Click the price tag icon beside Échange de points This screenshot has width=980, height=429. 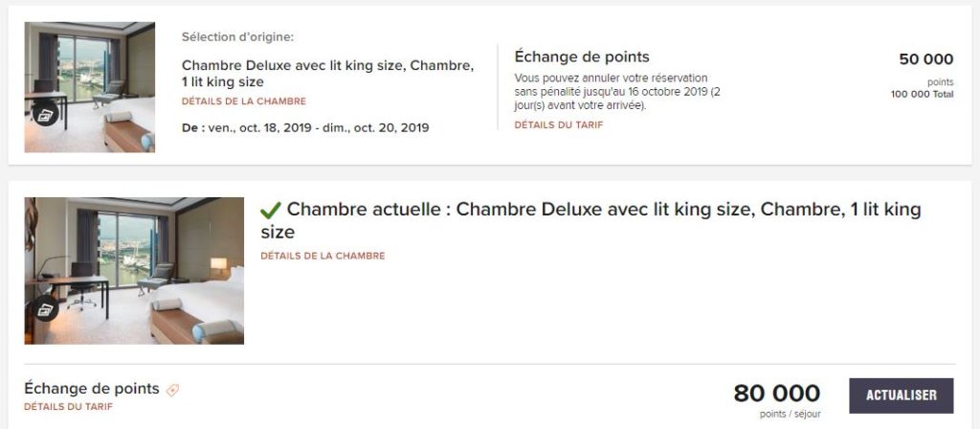click(172, 390)
